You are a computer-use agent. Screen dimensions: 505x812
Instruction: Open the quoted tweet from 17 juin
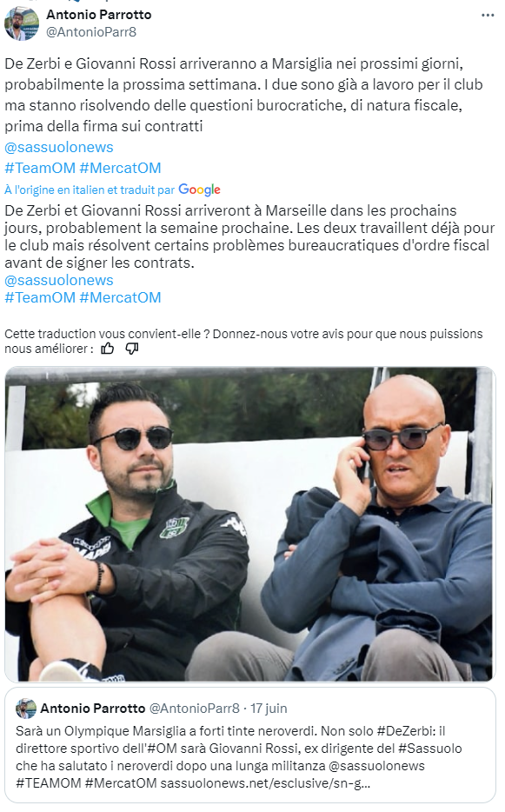click(250, 745)
